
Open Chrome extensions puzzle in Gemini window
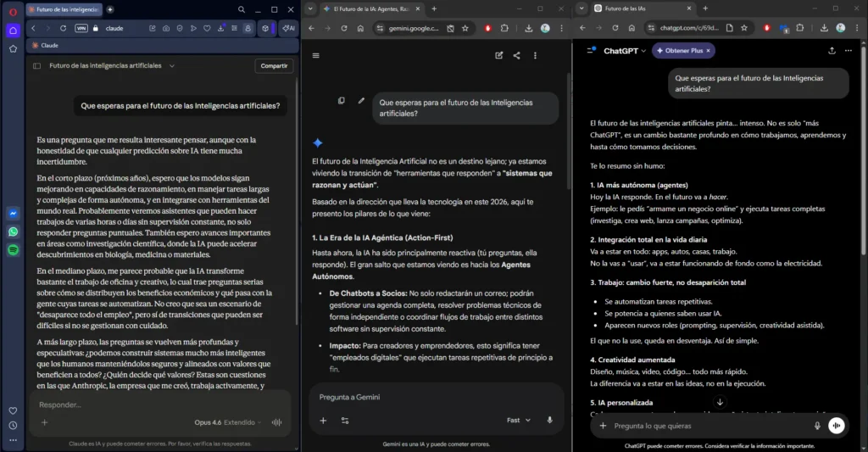tap(504, 28)
